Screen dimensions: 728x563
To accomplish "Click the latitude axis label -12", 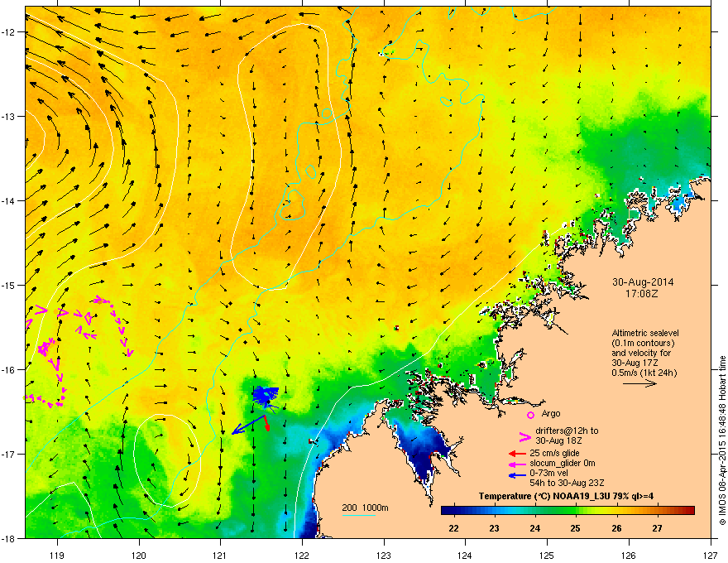I will click(x=9, y=32).
